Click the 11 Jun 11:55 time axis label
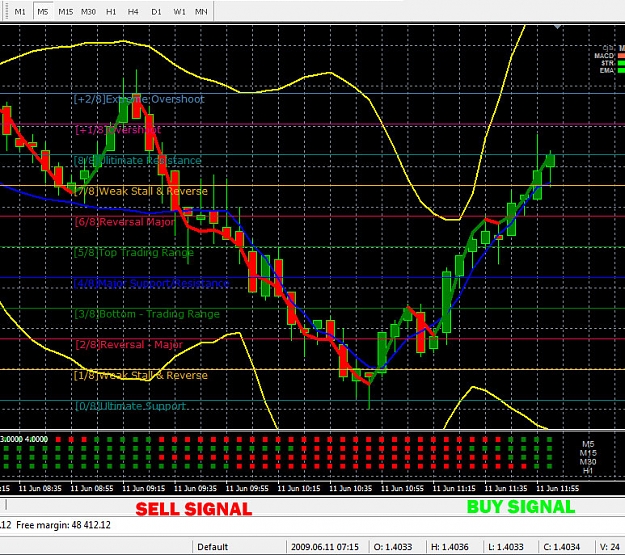Image resolution: width=625 pixels, height=555 pixels. coord(558,488)
